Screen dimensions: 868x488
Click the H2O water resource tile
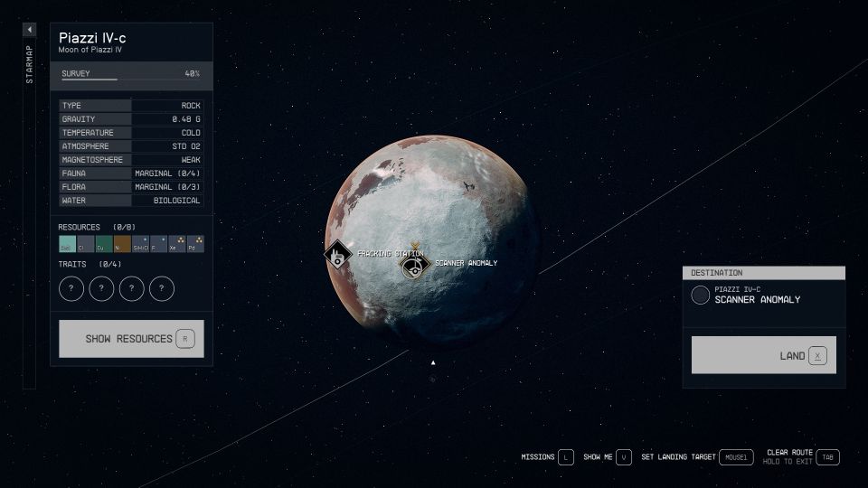(x=68, y=244)
